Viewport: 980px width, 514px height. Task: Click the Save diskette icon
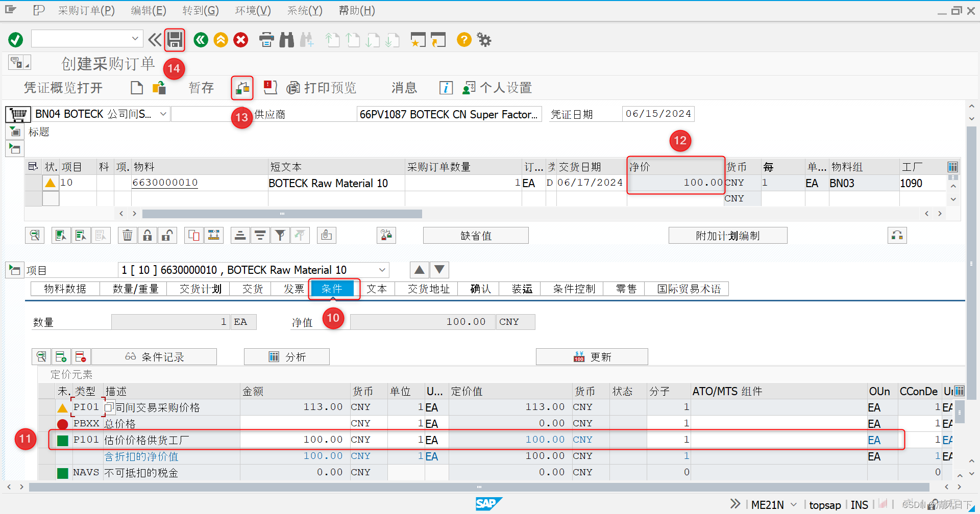coord(175,40)
